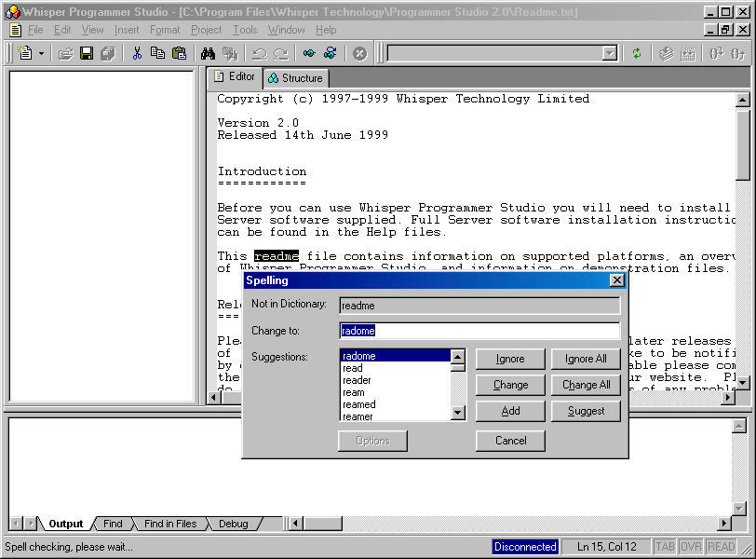Select suggestion 'ream' in the list
The image size is (756, 559).
tap(396, 392)
